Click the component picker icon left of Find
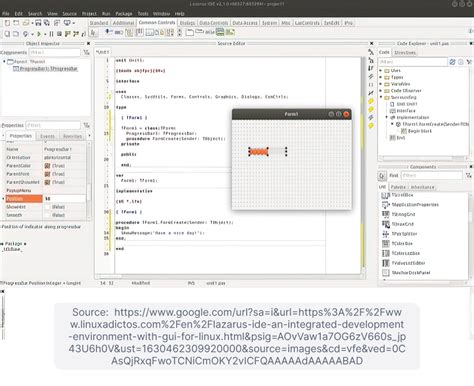Screen dimensions: 474x386 click(382, 175)
